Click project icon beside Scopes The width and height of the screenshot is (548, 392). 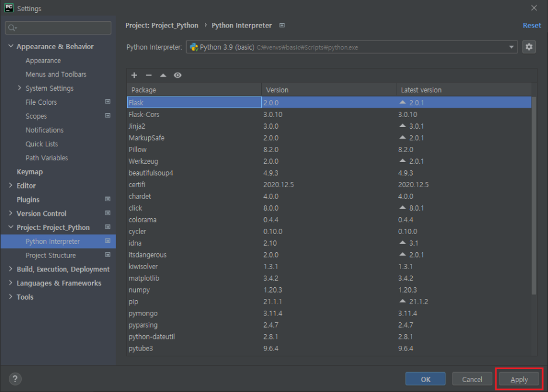click(108, 115)
